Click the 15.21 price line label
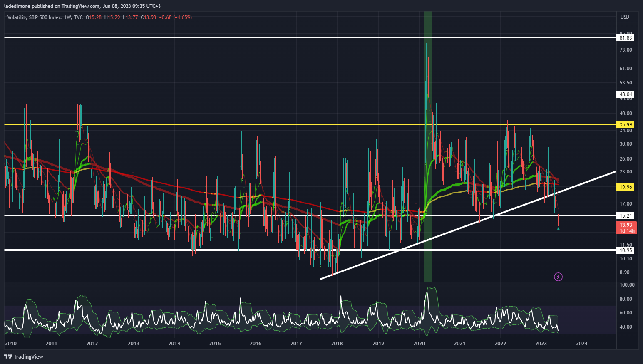The image size is (643, 364). pyautogui.click(x=626, y=215)
